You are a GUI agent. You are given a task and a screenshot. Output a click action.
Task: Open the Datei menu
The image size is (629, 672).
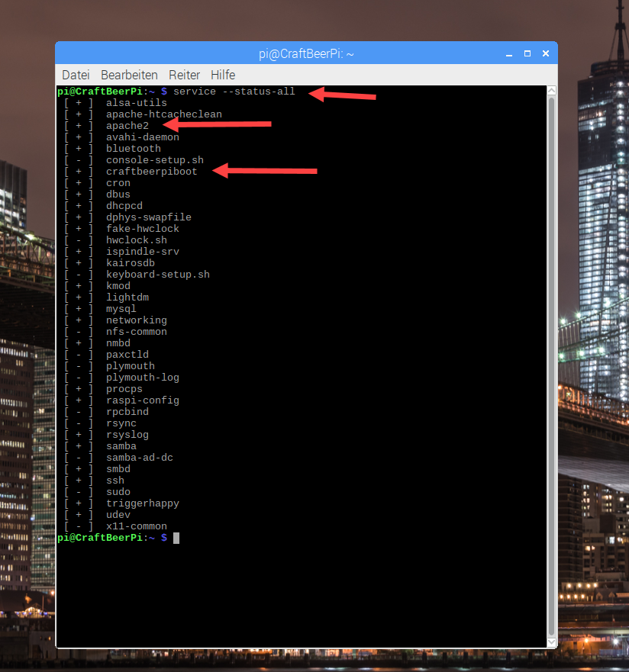pos(76,75)
